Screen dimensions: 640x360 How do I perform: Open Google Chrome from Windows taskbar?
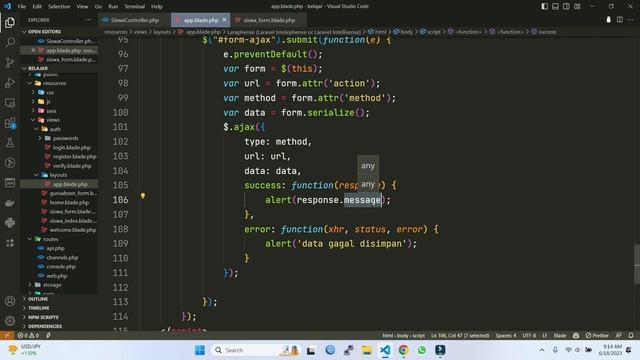(403, 350)
